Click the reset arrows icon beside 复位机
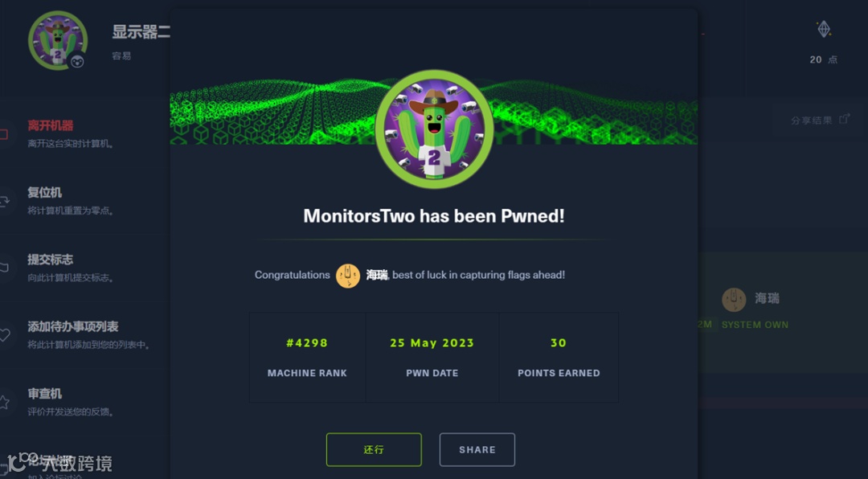Image resolution: width=868 pixels, height=479 pixels. pos(4,202)
